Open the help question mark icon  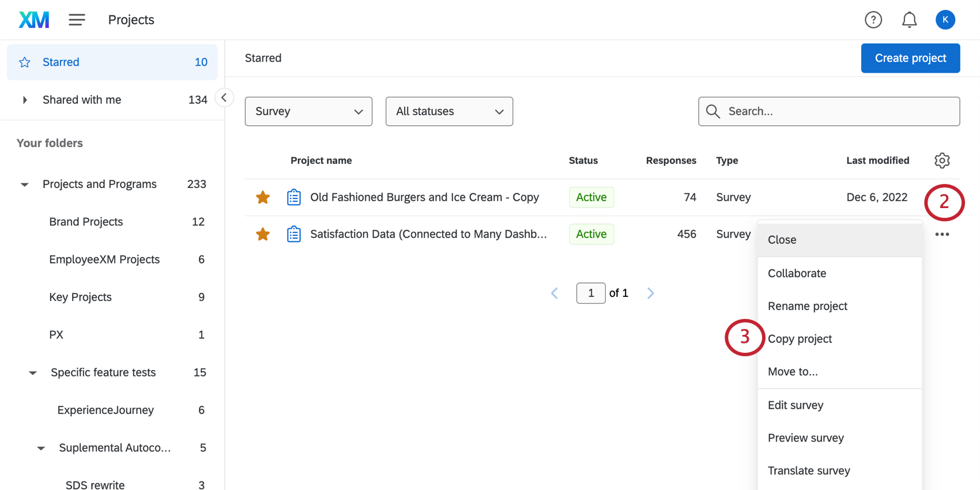[873, 20]
